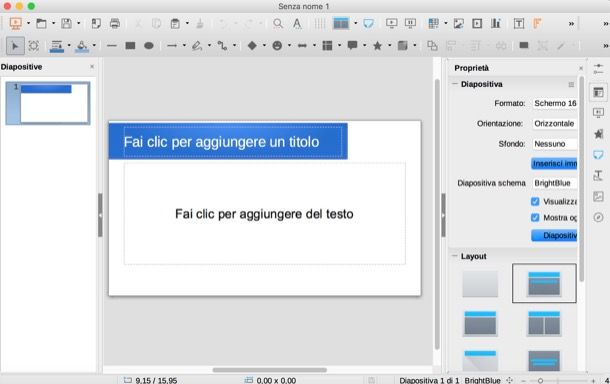Select the Stars and Banners shape tool

(x=377, y=46)
